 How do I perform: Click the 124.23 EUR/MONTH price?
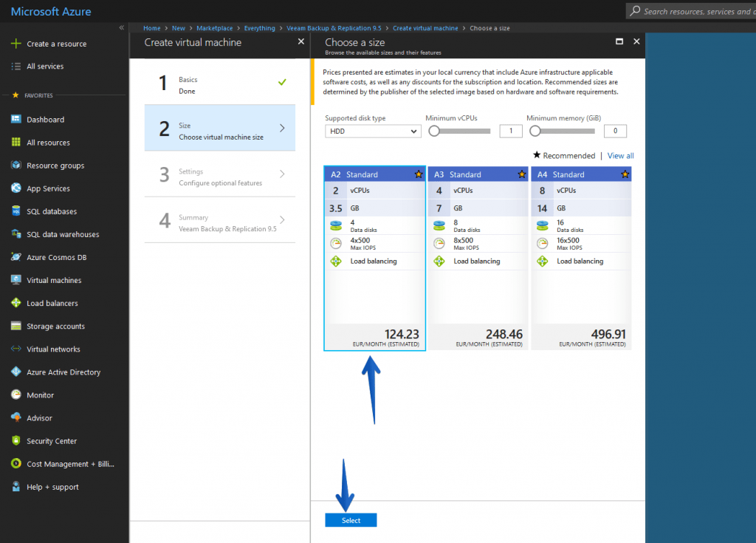point(386,338)
